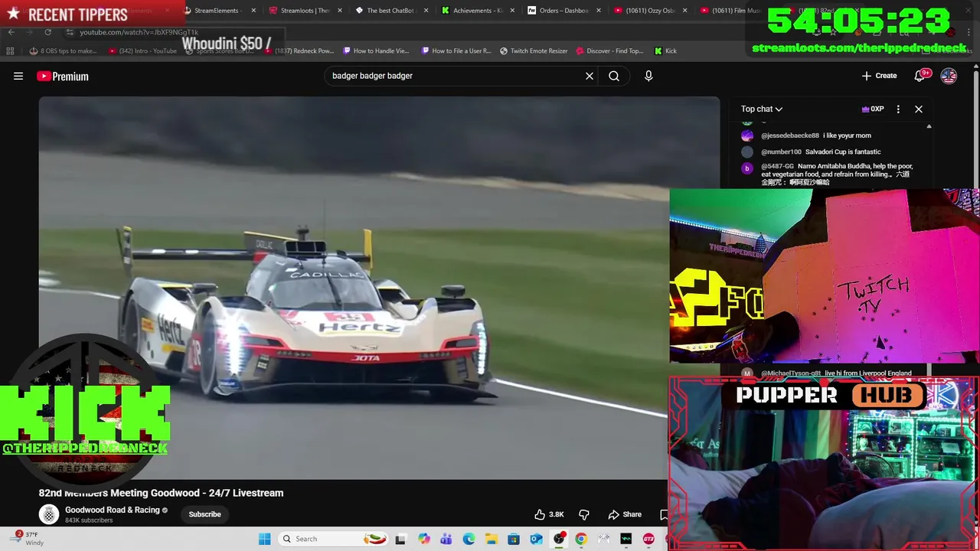980x551 pixels.
Task: Click the Windows taskbar search box
Action: 332,539
